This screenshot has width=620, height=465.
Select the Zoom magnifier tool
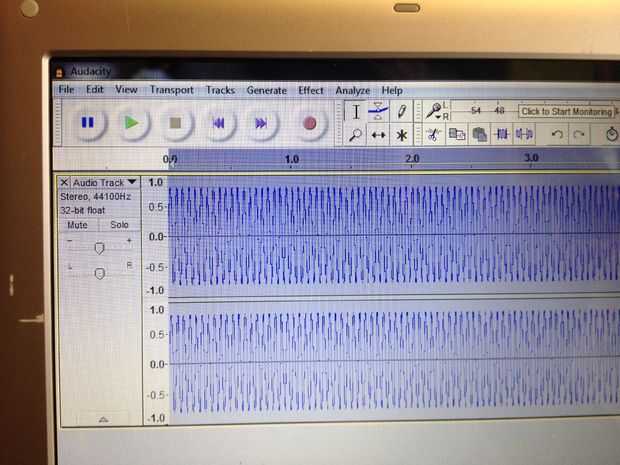pyautogui.click(x=355, y=135)
